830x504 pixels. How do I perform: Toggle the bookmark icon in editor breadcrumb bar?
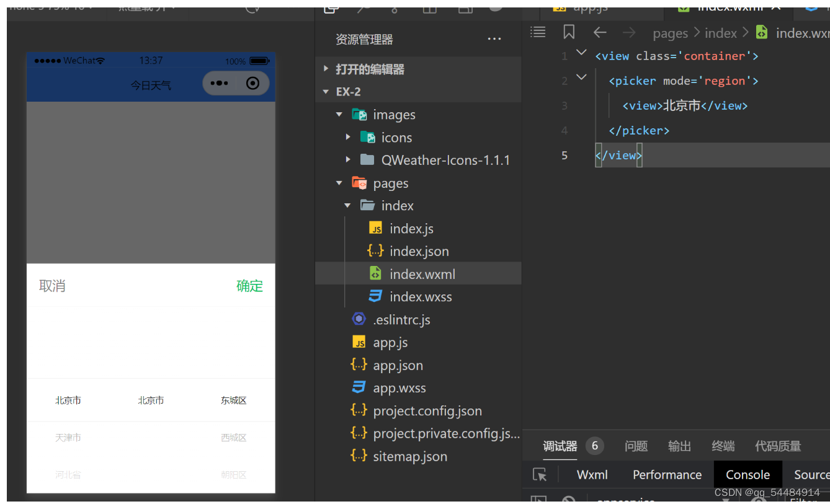[569, 32]
